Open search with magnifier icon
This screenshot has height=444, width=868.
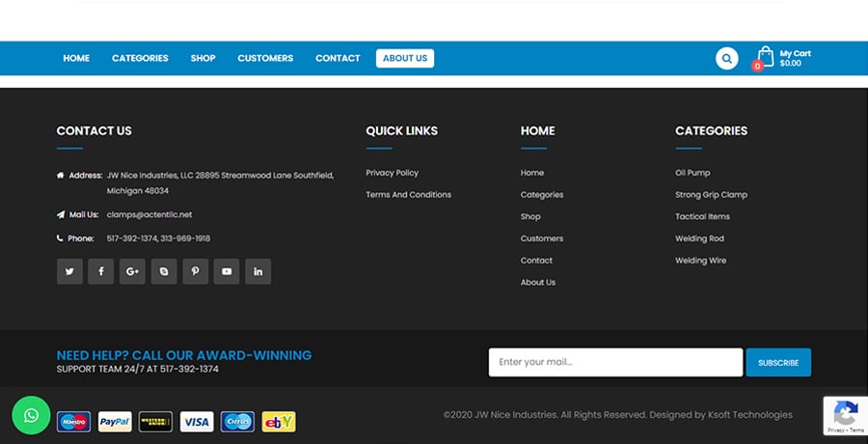click(x=726, y=59)
